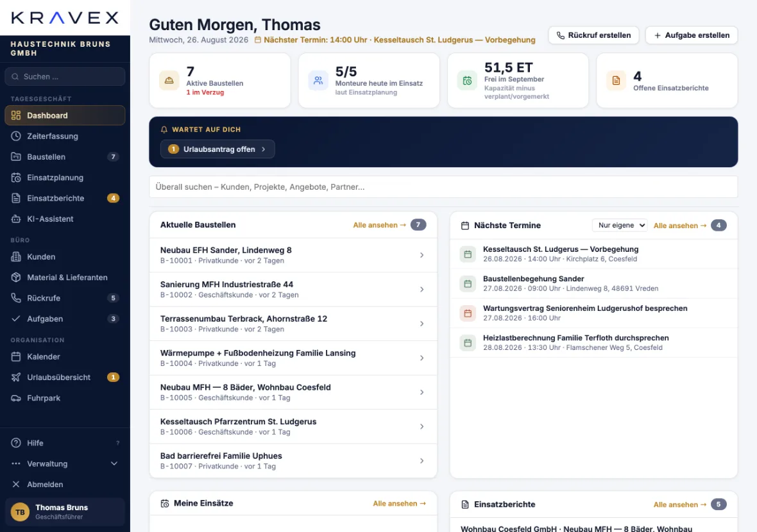The width and height of the screenshot is (757, 532).
Task: Click the 1 im Verzug warning text
Action: (205, 92)
